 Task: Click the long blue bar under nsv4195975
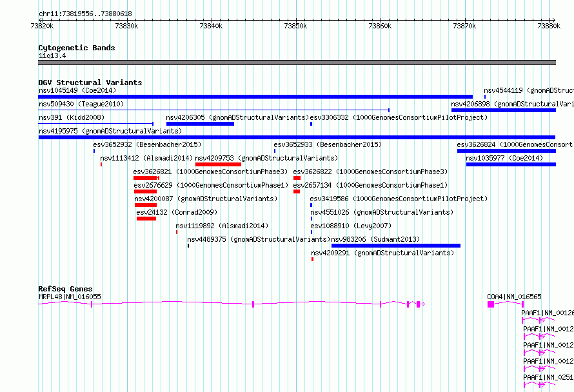point(297,137)
